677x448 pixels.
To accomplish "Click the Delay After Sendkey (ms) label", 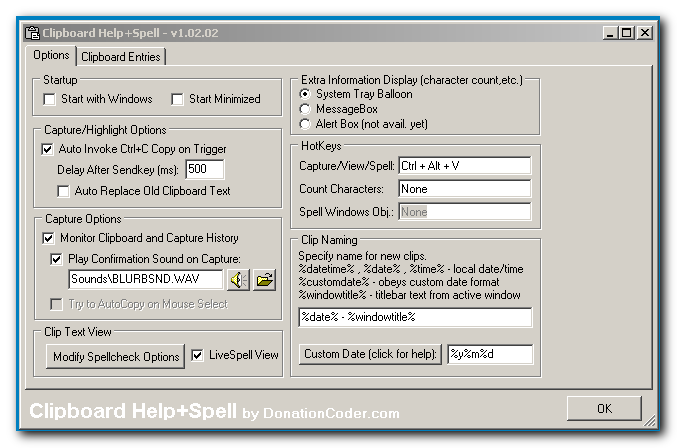I will click(118, 170).
